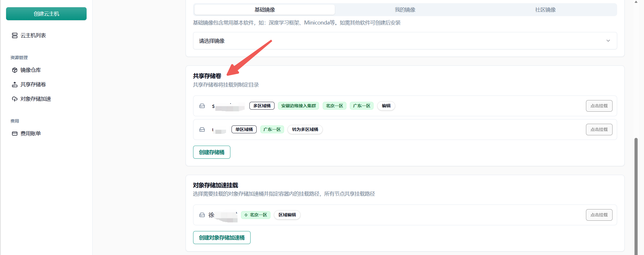Click 创建对象存储加速桶 button
This screenshot has width=644, height=255.
click(x=221, y=237)
